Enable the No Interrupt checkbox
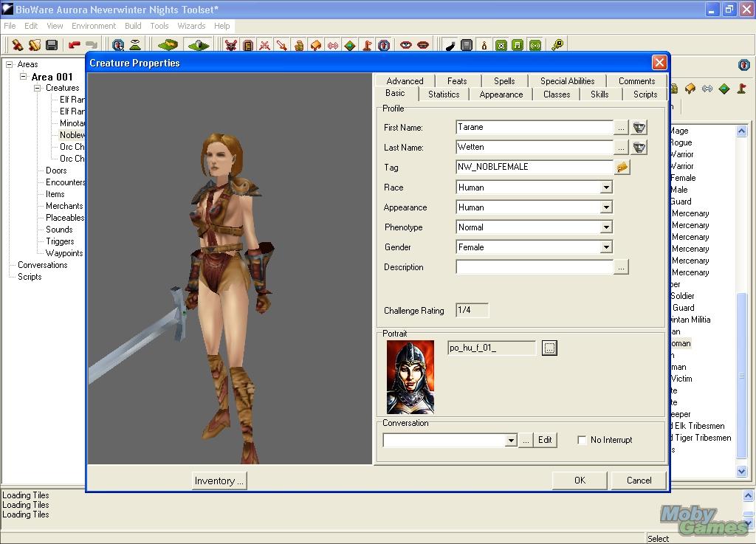 [582, 440]
